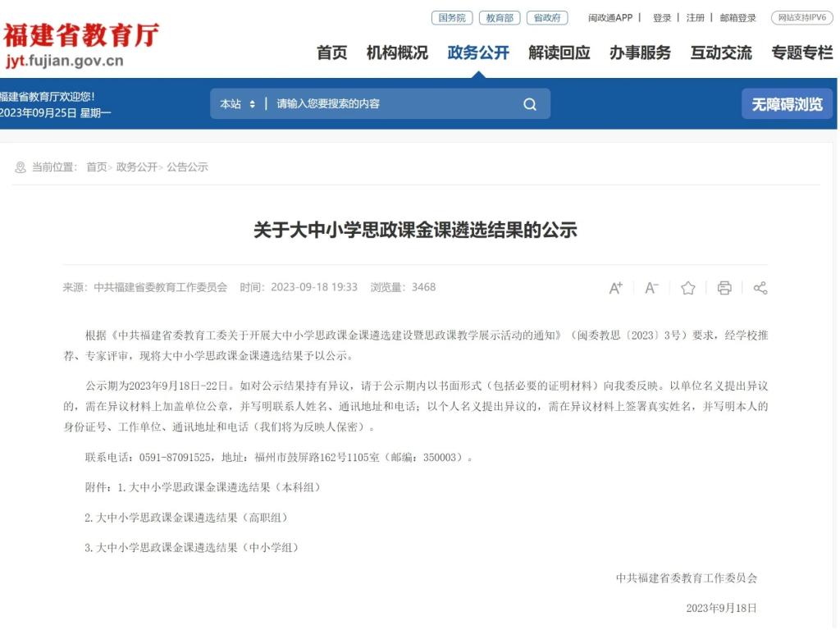This screenshot has height=630, width=840.
Task: Open 邮箱登录 link
Action: point(737,18)
